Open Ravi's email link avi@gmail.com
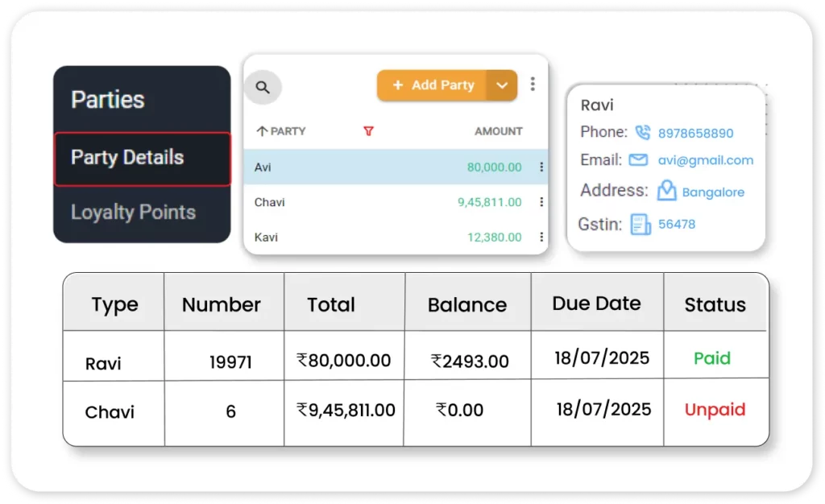Screen dimensions: 825x504 tap(705, 160)
